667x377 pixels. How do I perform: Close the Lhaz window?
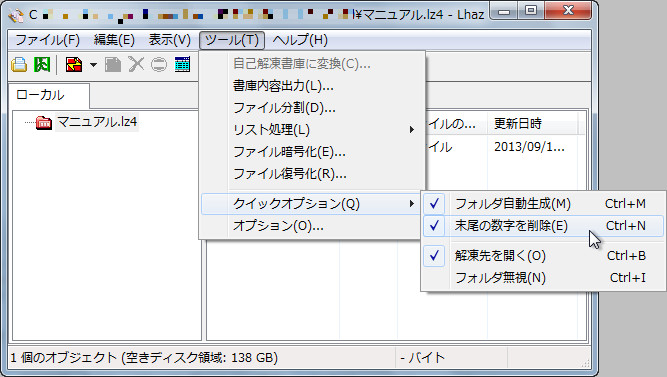pyautogui.click(x=568, y=11)
